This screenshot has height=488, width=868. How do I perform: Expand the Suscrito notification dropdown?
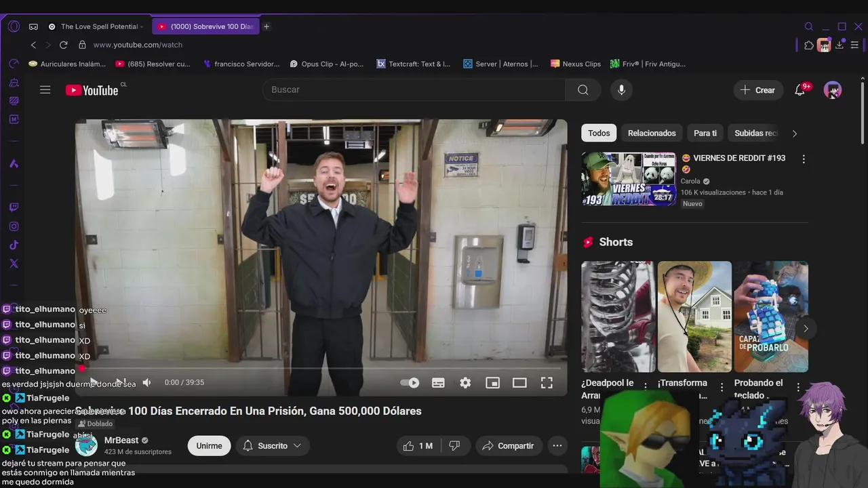point(272,446)
